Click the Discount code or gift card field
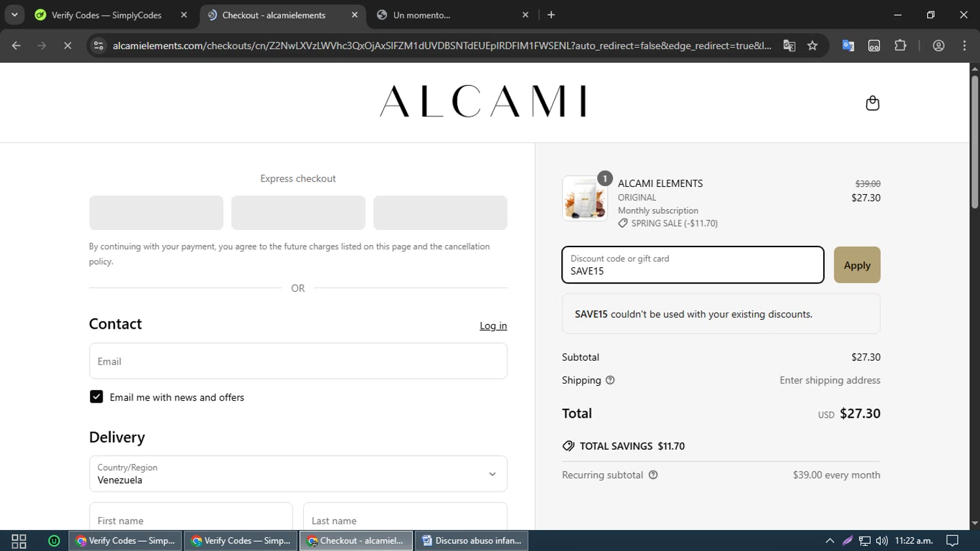 [x=693, y=265]
